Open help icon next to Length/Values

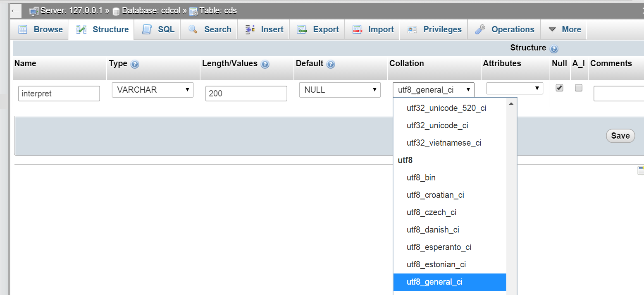coord(265,65)
